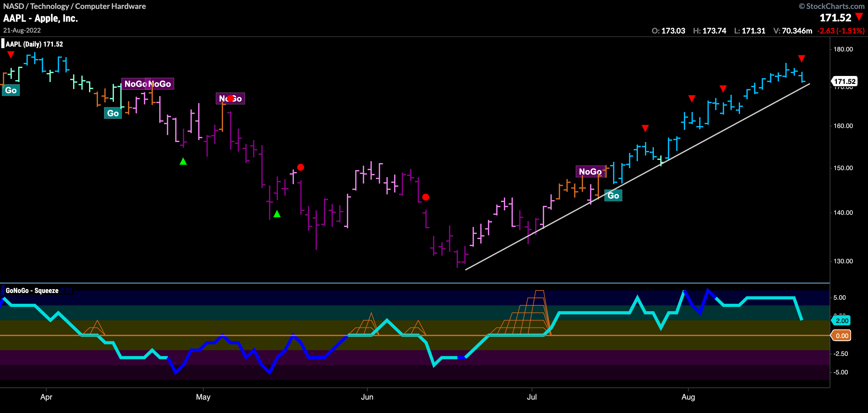Click the May label on the time axis
Image resolution: width=868 pixels, height=413 pixels.
[203, 397]
